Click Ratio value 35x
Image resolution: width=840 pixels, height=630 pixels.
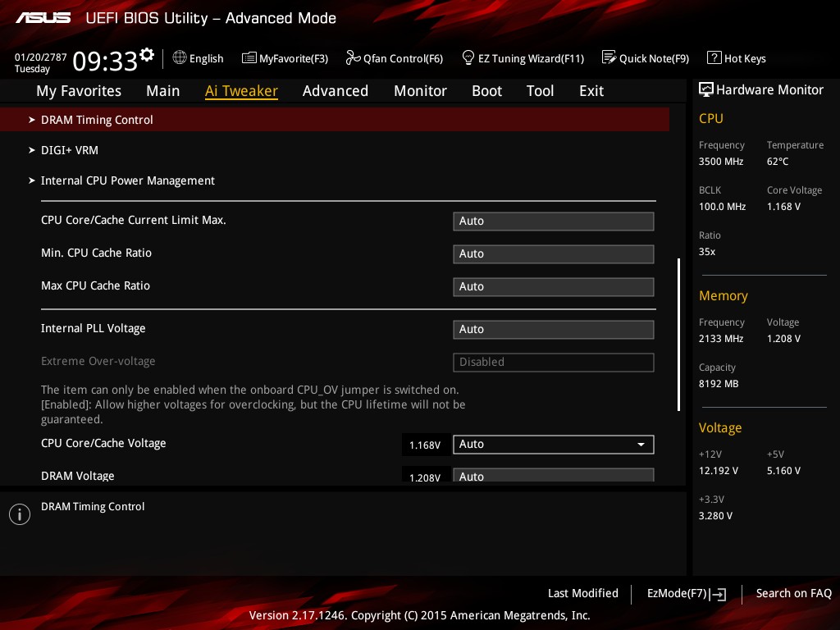click(706, 252)
